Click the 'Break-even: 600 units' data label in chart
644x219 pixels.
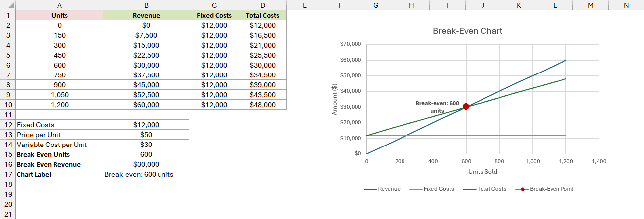click(x=437, y=107)
